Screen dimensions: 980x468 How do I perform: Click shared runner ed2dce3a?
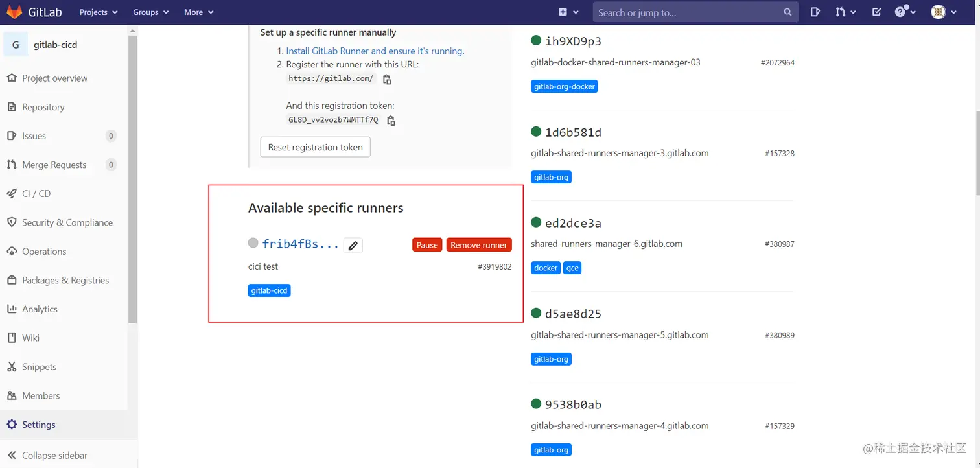pos(573,223)
